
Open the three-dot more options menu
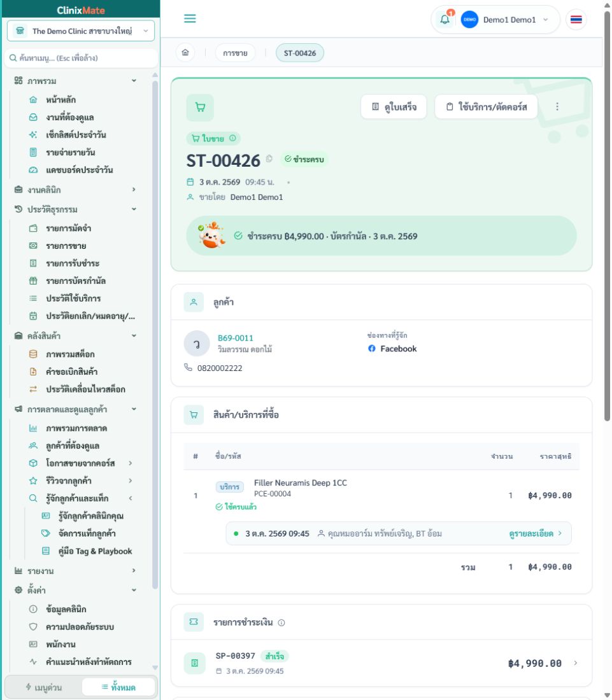[x=557, y=107]
